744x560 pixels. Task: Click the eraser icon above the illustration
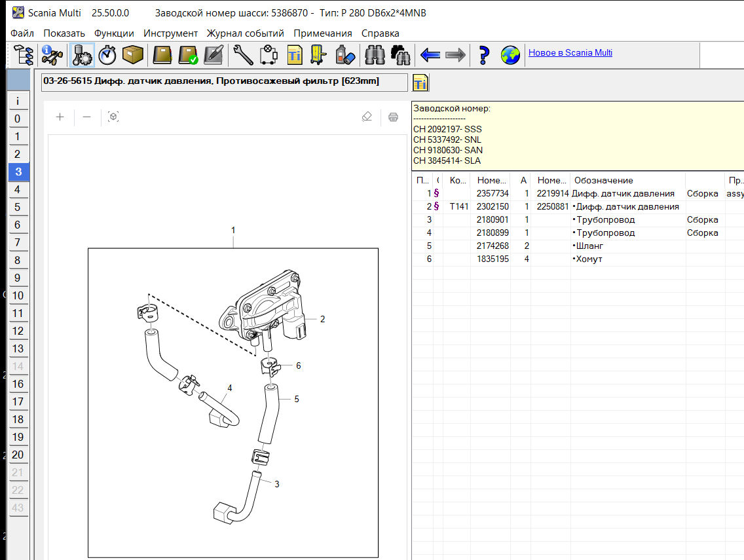[367, 117]
